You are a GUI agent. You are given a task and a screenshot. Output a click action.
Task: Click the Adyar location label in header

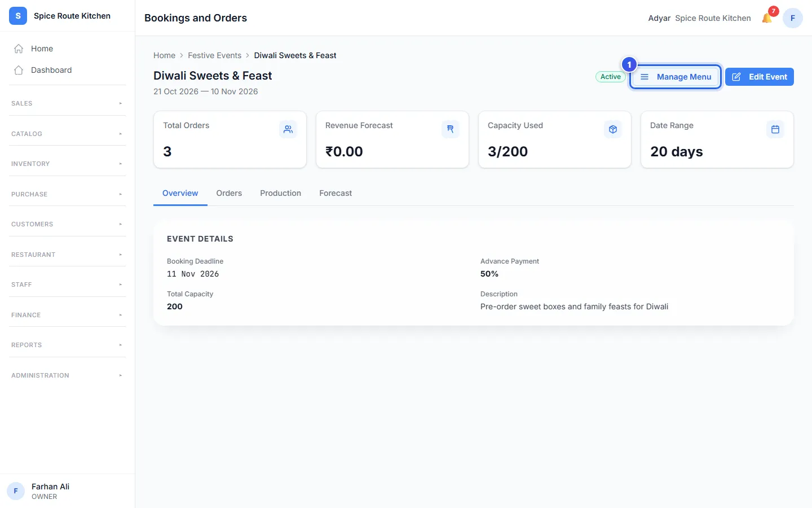click(659, 18)
